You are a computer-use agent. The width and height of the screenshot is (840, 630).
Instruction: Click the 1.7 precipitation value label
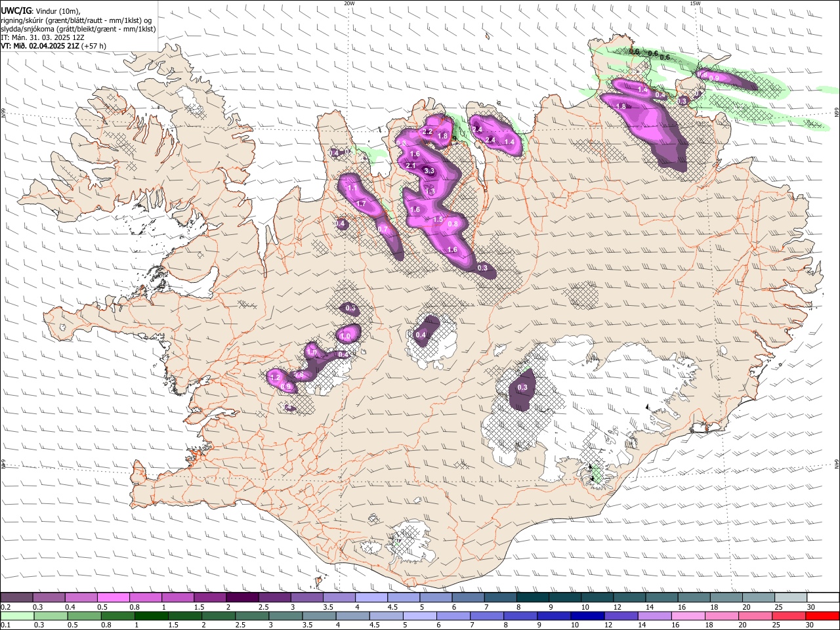(360, 204)
